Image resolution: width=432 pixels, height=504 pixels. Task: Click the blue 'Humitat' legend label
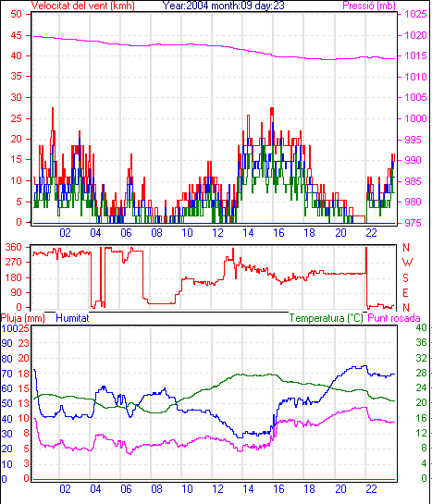click(72, 318)
